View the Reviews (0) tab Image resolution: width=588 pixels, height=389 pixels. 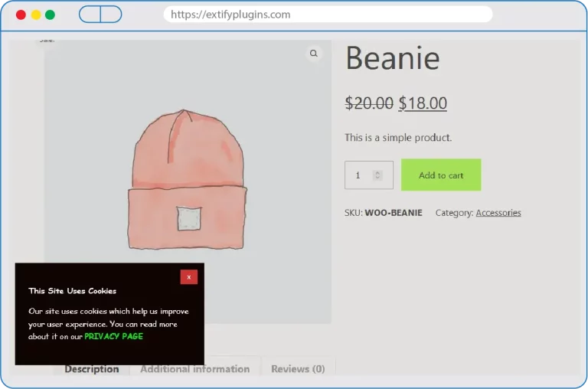(298, 369)
